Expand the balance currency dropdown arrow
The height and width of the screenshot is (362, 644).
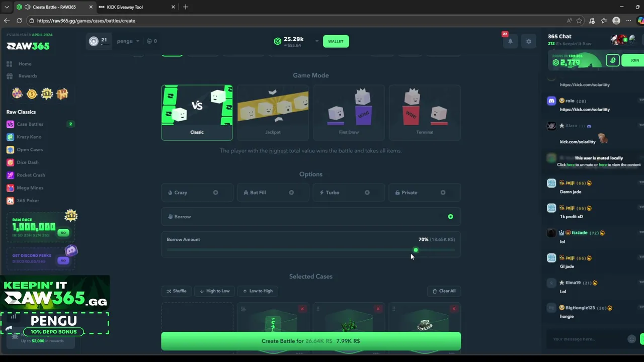click(316, 41)
